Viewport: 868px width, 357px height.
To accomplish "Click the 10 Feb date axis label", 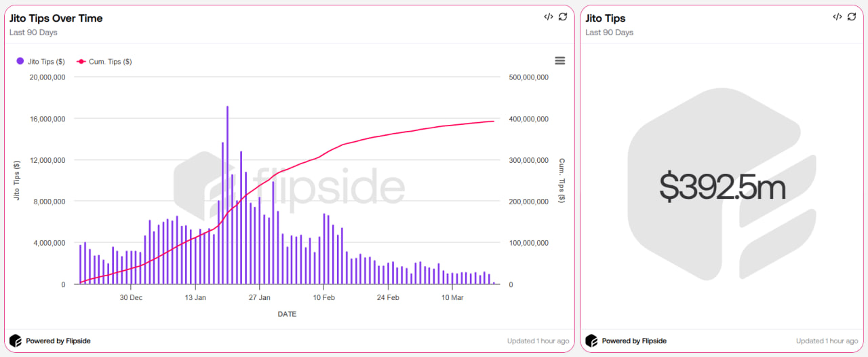I will tap(324, 297).
